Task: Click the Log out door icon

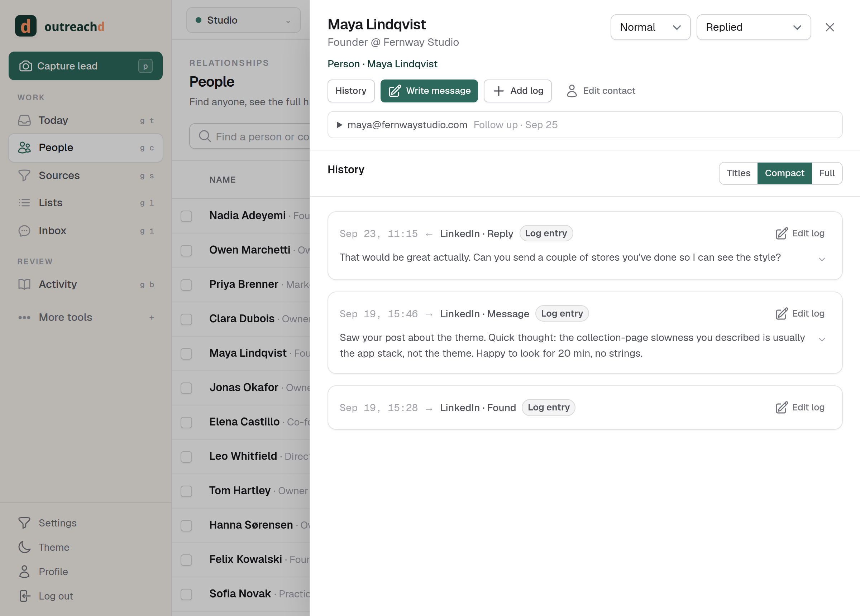Action: point(24,596)
